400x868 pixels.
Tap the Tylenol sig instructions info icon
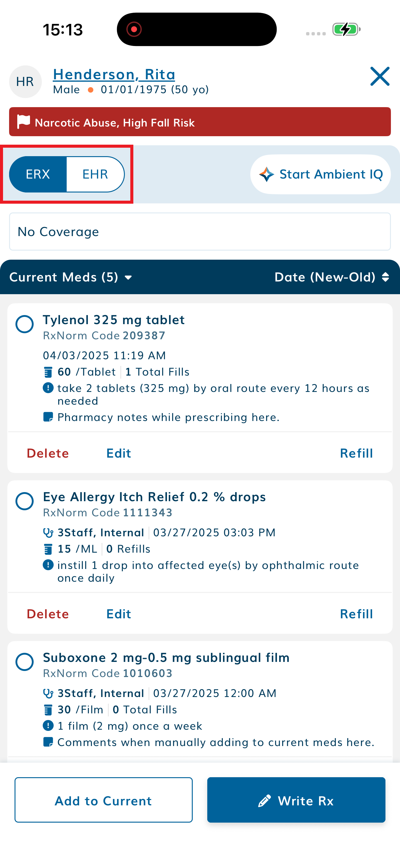pyautogui.click(x=48, y=388)
